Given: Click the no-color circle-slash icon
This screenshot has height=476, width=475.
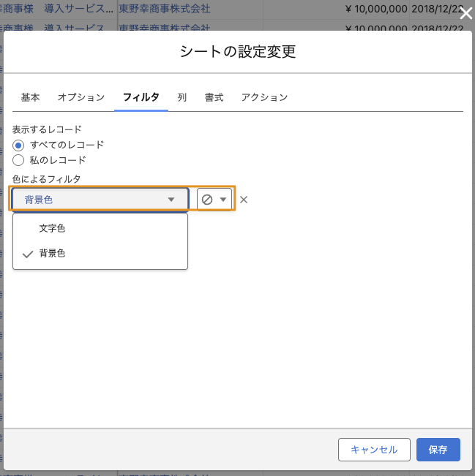Looking at the screenshot, I should [x=207, y=200].
